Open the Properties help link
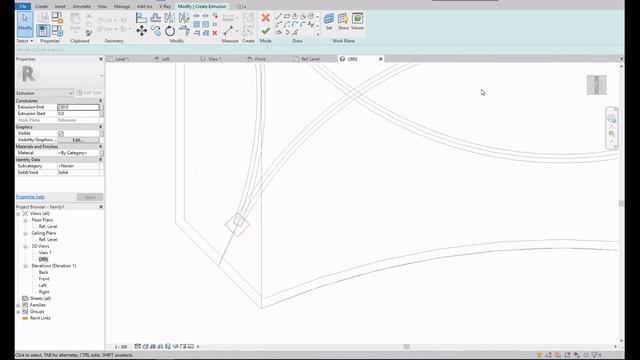640x360 pixels. tap(30, 197)
